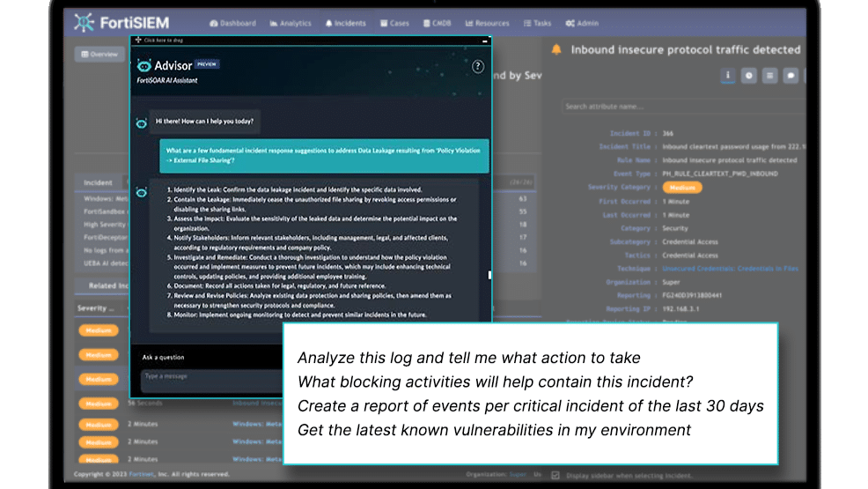Open incident details info icon
This screenshot has height=489, width=868.
[728, 75]
